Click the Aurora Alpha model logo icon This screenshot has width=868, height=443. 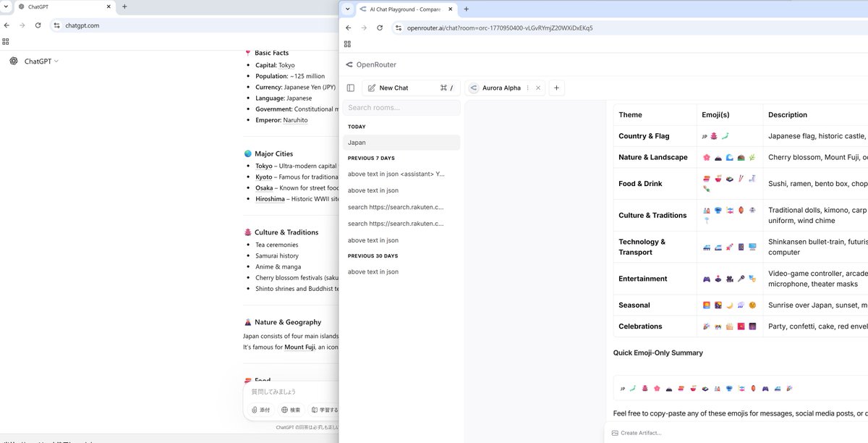click(474, 88)
